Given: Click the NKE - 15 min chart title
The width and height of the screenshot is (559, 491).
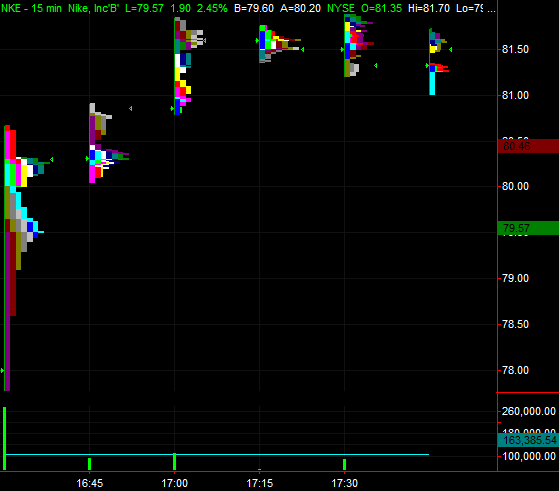Looking at the screenshot, I should tap(31, 8).
